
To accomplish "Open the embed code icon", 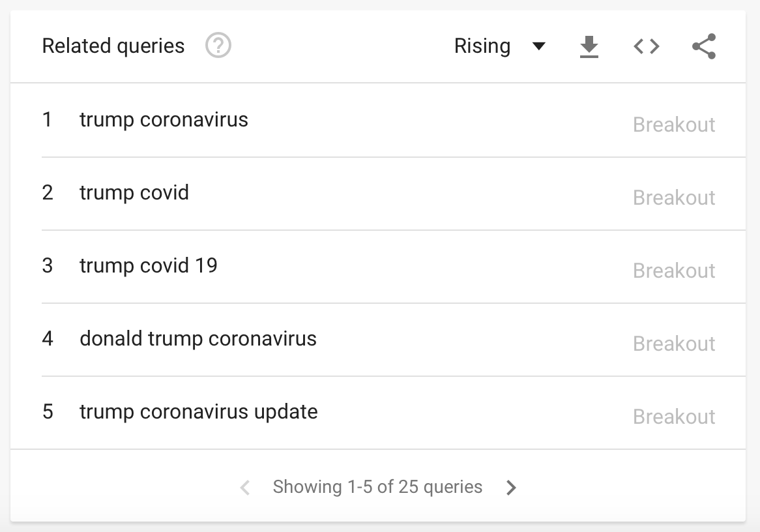I will [x=647, y=46].
